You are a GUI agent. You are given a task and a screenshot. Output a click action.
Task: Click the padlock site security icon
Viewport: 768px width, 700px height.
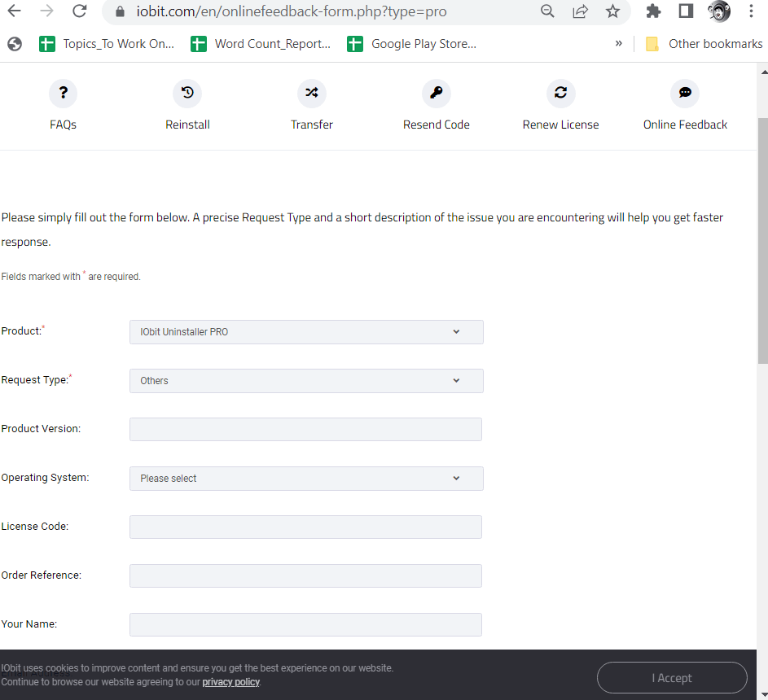tap(120, 11)
